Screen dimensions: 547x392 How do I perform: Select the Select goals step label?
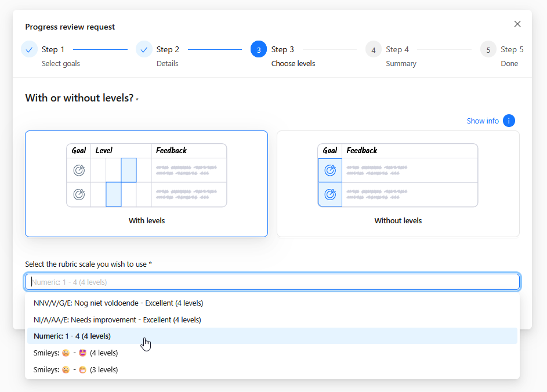(61, 63)
